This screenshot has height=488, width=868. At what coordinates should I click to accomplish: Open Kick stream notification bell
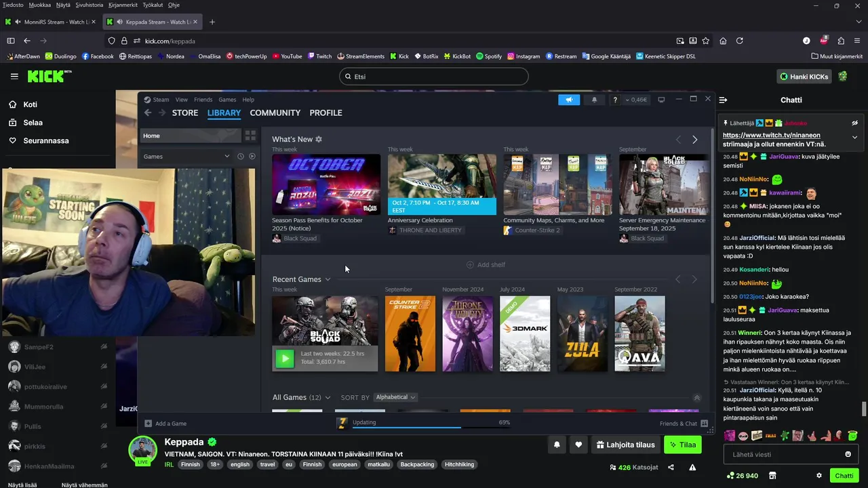[557, 445]
